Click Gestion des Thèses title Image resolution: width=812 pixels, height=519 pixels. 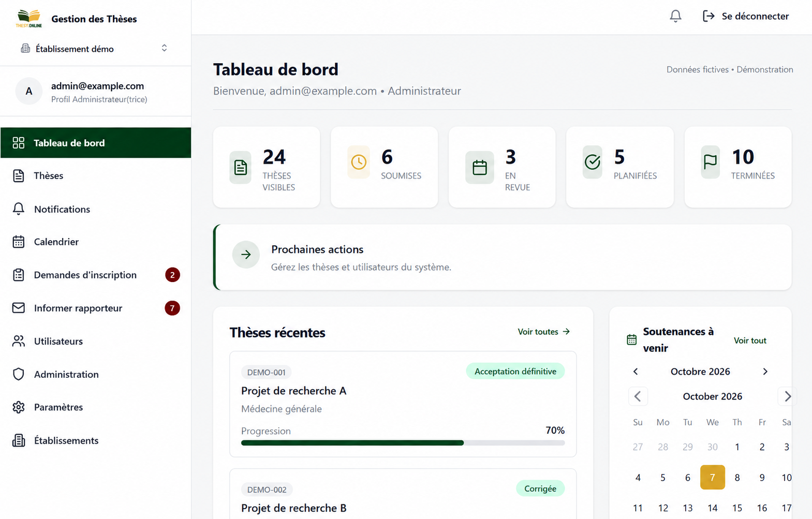[x=94, y=19]
